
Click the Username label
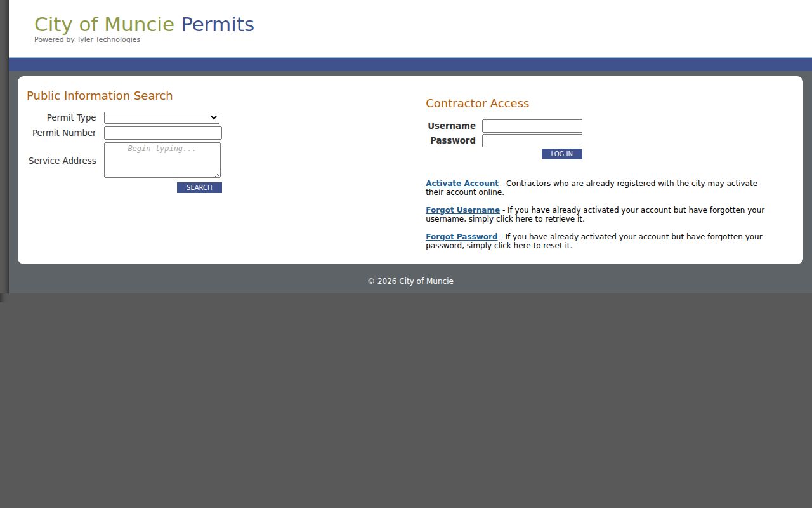point(452,126)
